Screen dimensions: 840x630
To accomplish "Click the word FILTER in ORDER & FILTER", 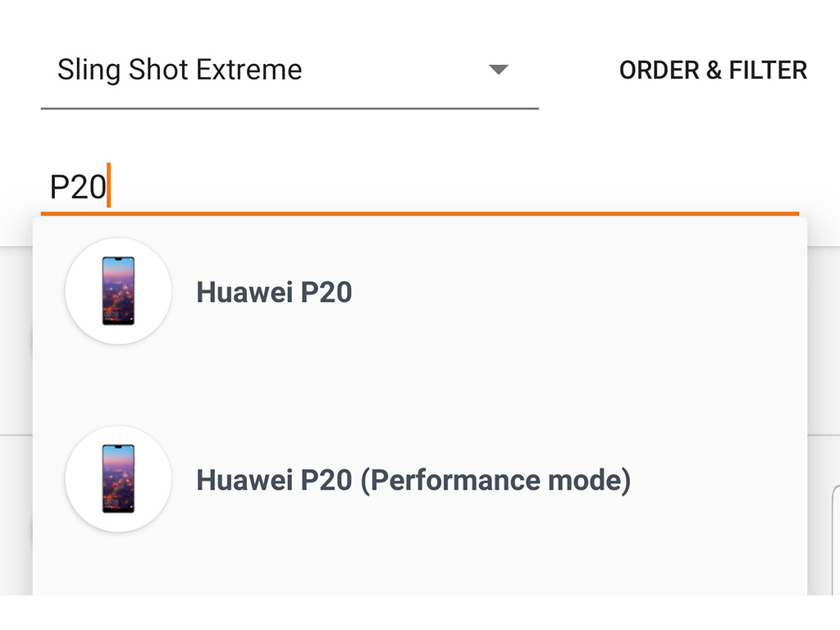I will coord(768,71).
